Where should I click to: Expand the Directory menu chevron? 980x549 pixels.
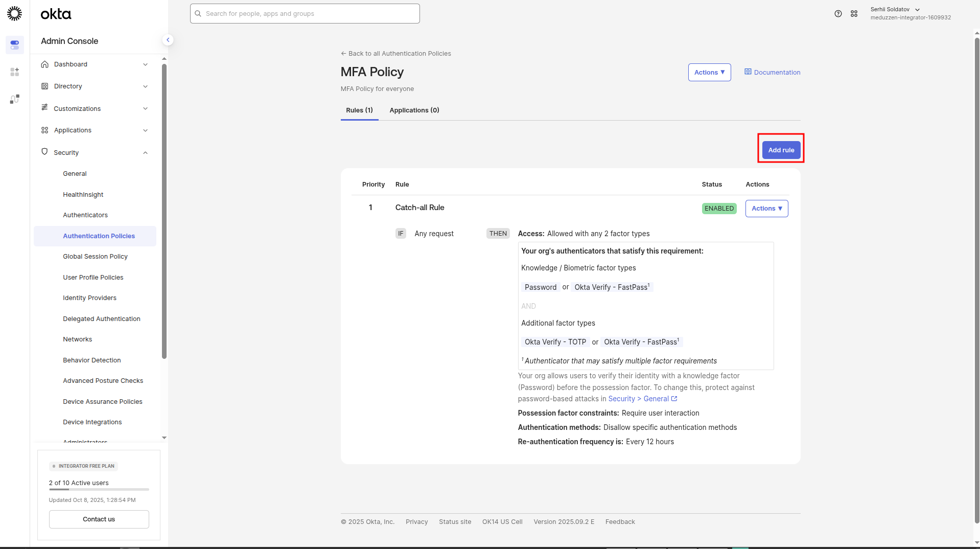(145, 86)
